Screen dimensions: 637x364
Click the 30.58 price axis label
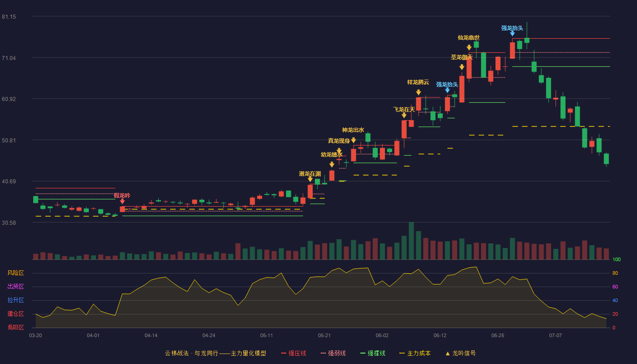coord(9,222)
